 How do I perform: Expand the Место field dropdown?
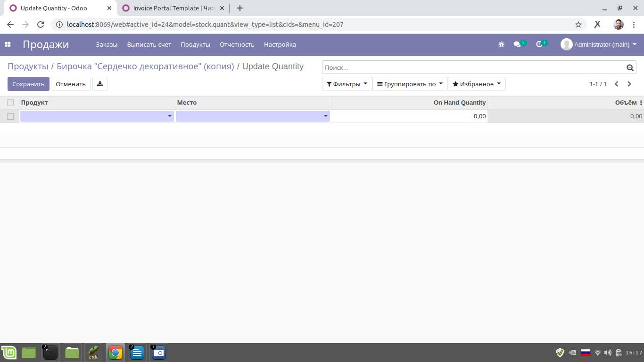click(x=325, y=116)
